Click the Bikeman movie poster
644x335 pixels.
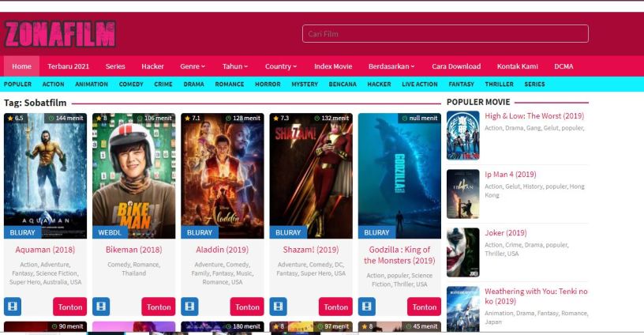[x=134, y=175]
